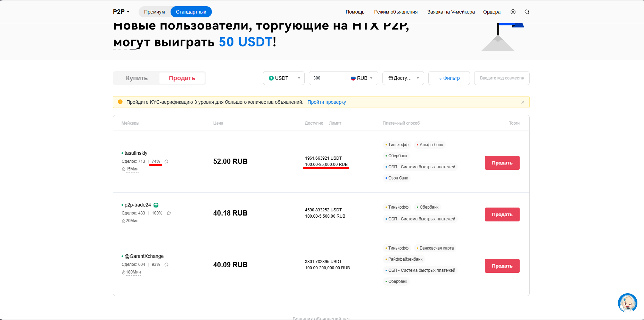Click Тинькофф tag in p2p-trade24 row
Viewport: 644px width, 320px height.
pos(397,207)
